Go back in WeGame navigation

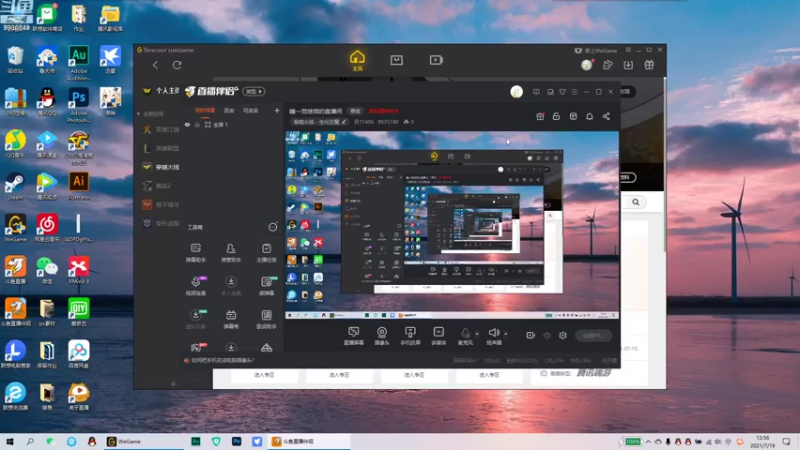pyautogui.click(x=156, y=65)
